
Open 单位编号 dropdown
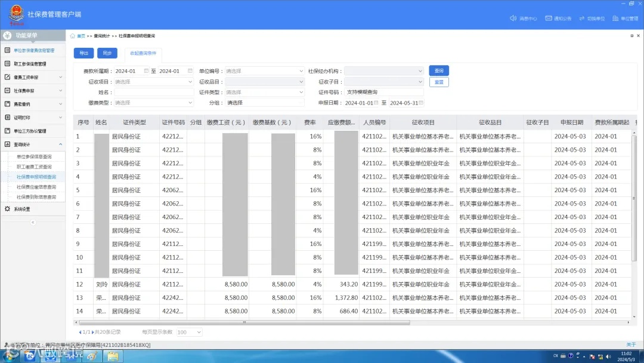[265, 71]
